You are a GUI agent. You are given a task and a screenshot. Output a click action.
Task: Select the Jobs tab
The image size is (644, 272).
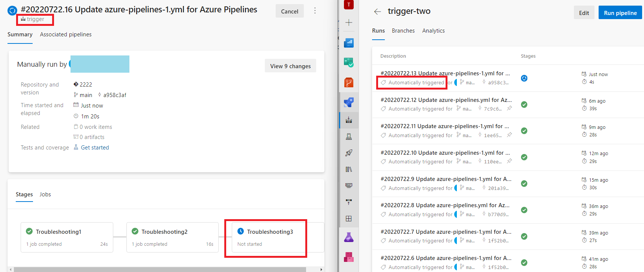click(45, 194)
